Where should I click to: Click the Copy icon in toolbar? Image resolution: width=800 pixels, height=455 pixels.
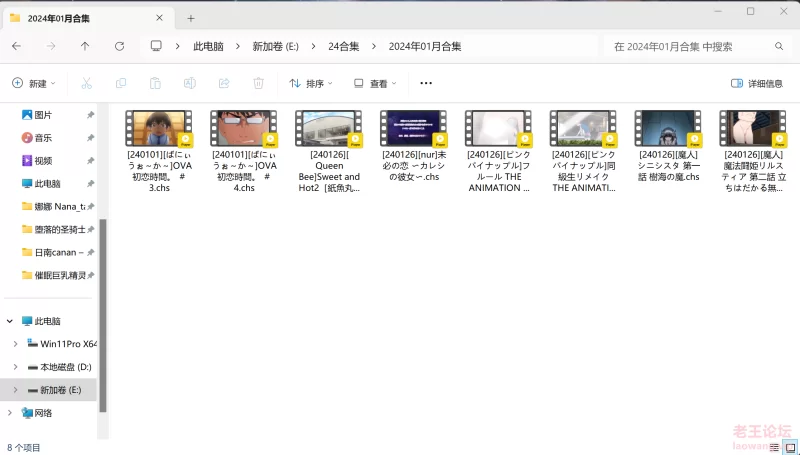(121, 84)
